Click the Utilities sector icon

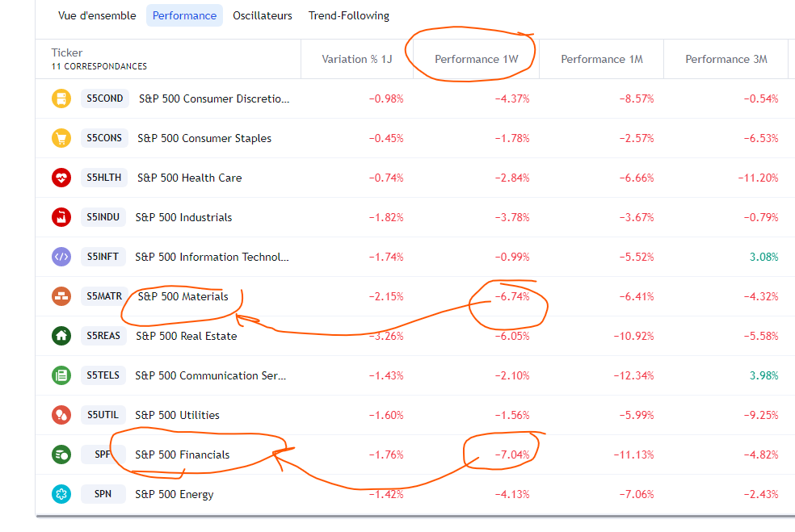[x=61, y=415]
